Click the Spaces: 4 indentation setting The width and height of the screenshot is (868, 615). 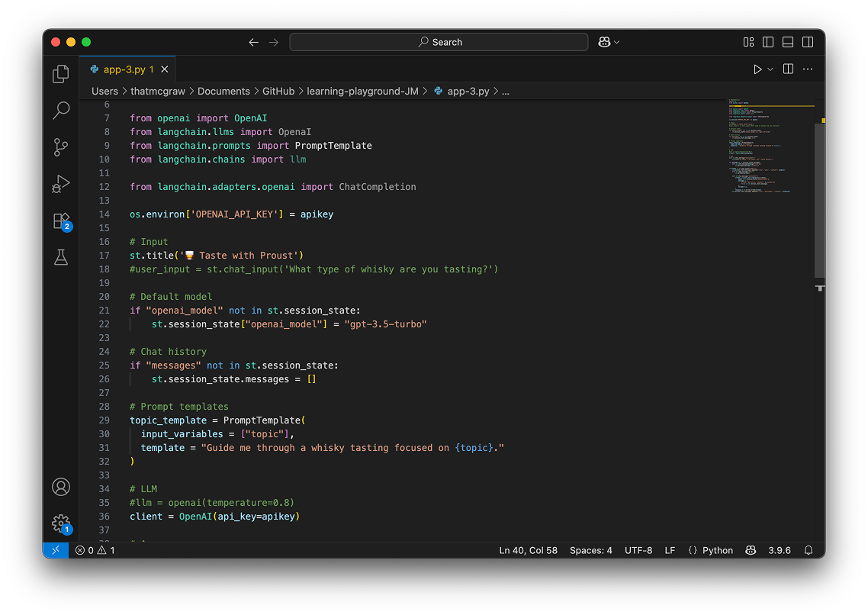click(590, 550)
